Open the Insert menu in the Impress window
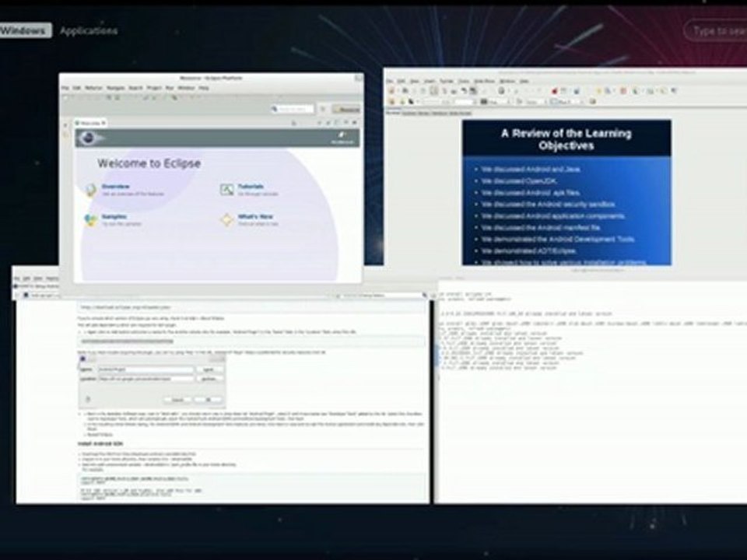 (x=430, y=81)
